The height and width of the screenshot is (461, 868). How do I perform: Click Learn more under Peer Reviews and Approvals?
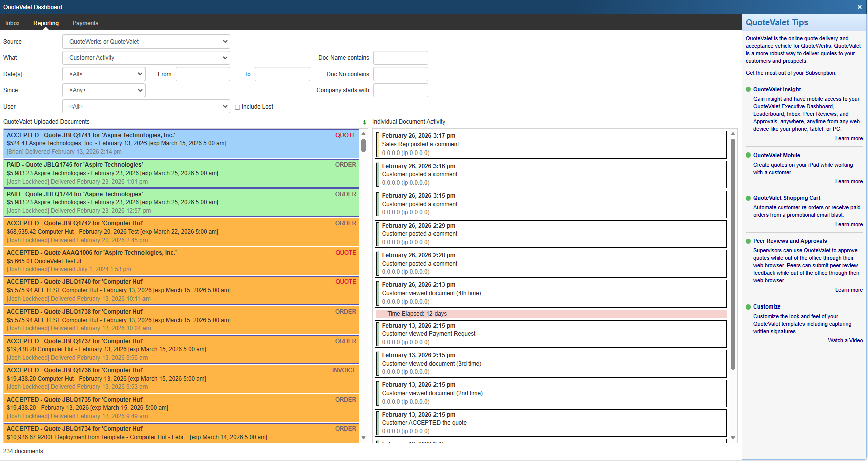(849, 290)
